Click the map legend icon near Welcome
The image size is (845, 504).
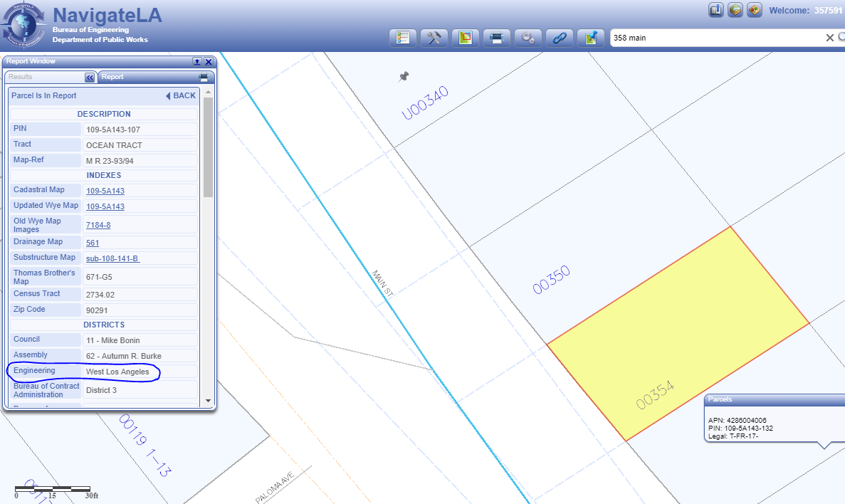[x=755, y=10]
